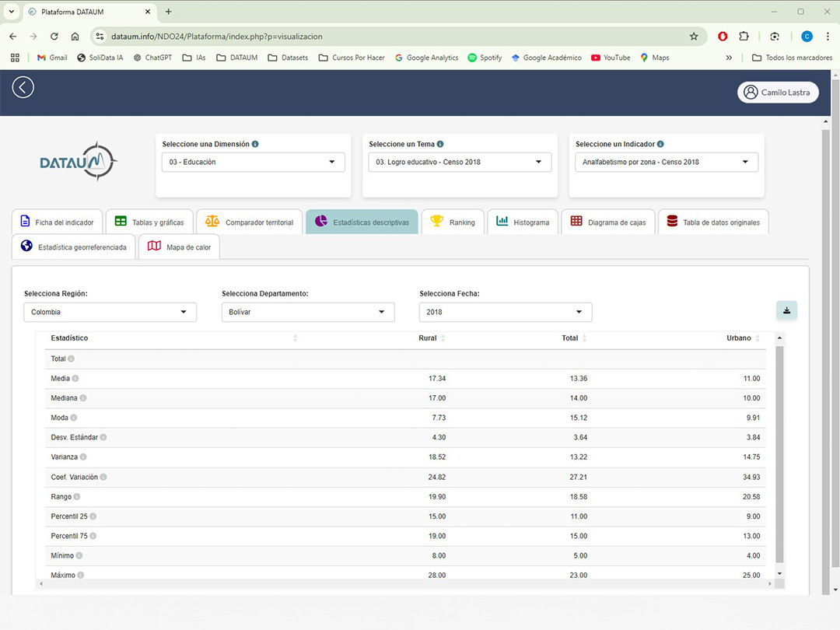Screen dimensions: 840x630
Task: Open the Mapa de calor tab
Action: point(179,247)
